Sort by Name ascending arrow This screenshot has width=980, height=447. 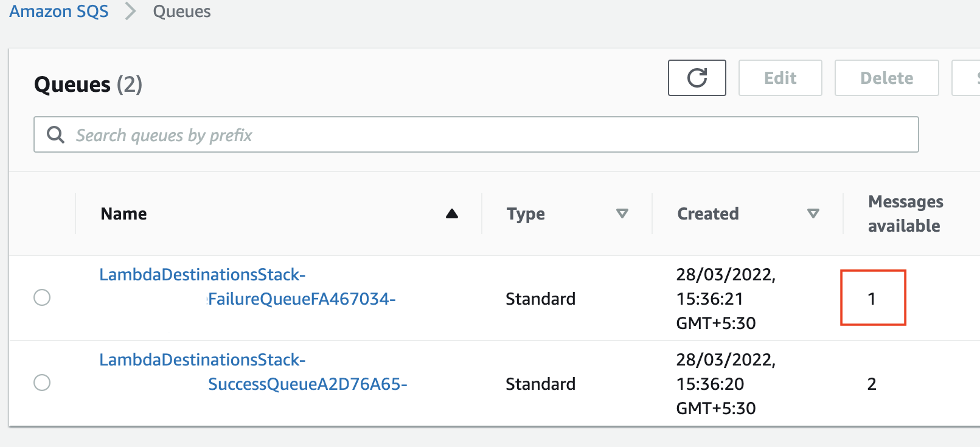click(x=451, y=213)
